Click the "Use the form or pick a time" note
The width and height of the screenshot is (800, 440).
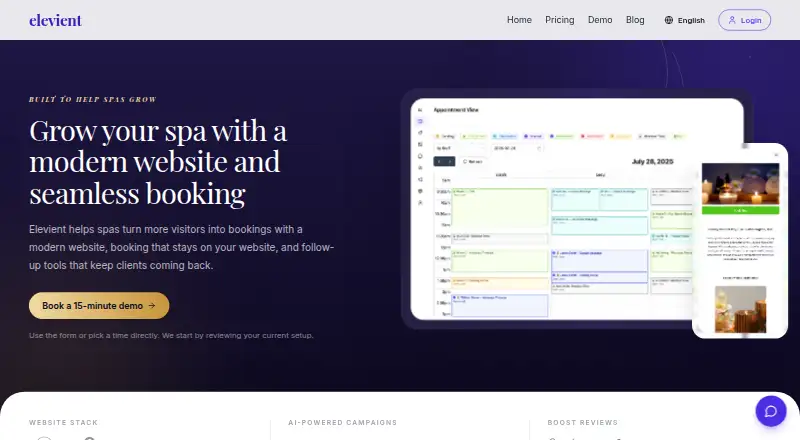pos(171,336)
